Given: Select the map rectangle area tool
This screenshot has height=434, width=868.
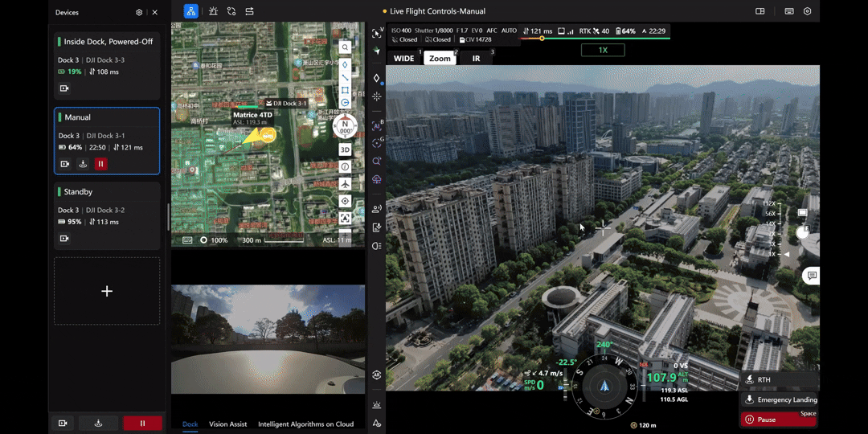Looking at the screenshot, I should coord(345,90).
